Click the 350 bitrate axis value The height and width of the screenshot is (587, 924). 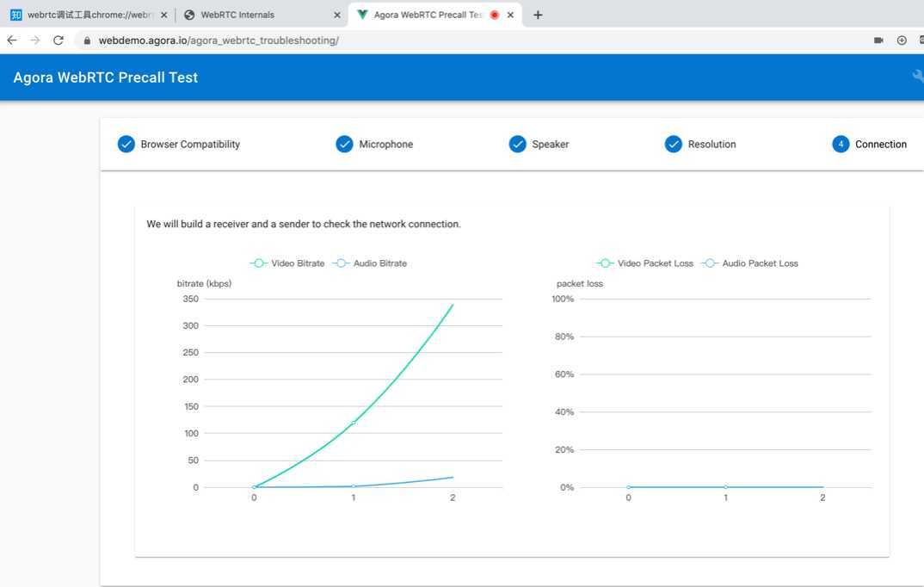pyautogui.click(x=190, y=299)
